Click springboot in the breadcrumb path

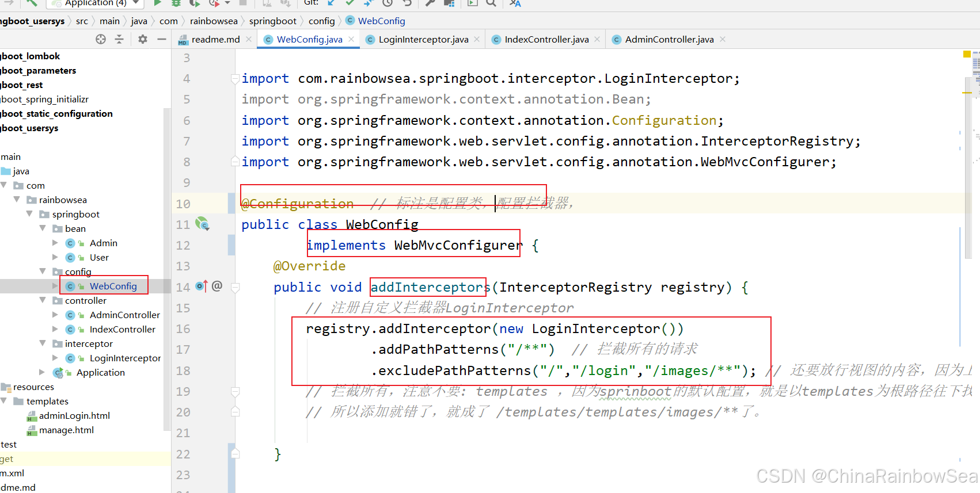tap(272, 21)
